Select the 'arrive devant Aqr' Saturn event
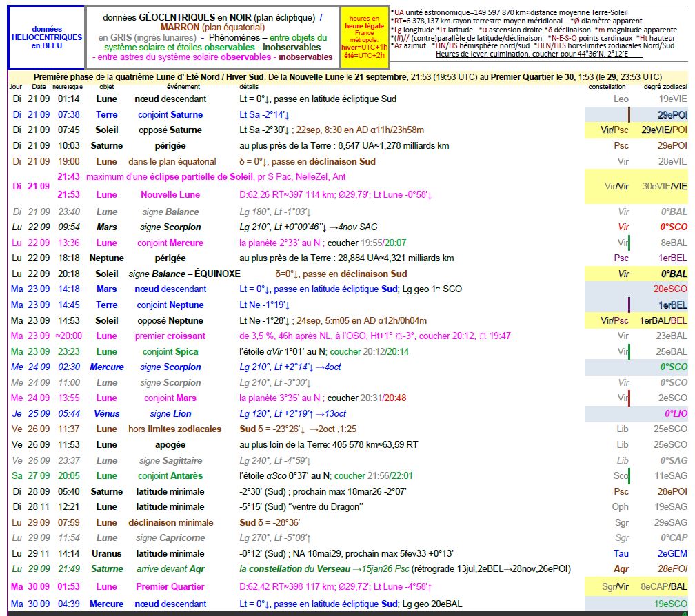Screen dimensions: 695x616 pos(169,568)
